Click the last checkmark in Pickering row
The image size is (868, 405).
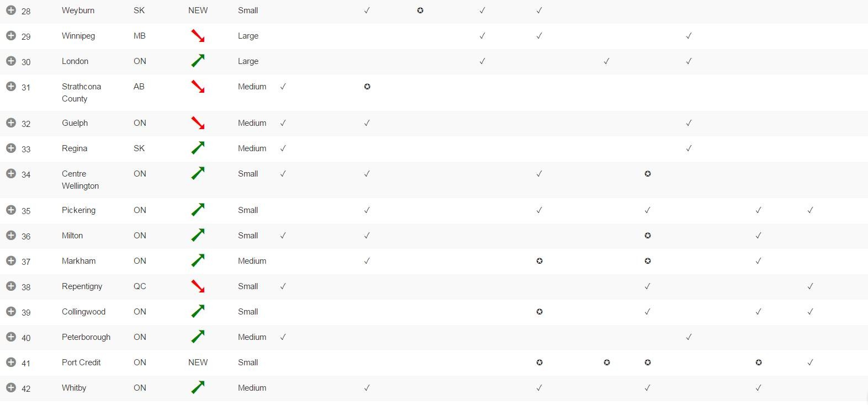(x=810, y=210)
